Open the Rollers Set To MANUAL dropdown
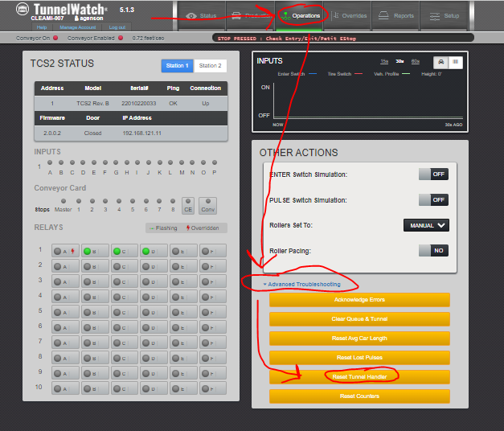Image resolution: width=504 pixels, height=431 pixels. (425, 225)
